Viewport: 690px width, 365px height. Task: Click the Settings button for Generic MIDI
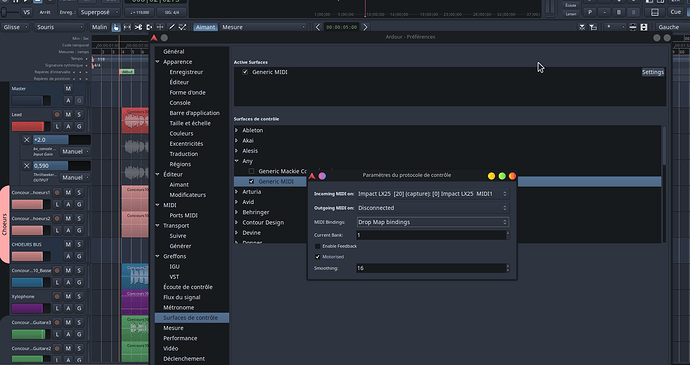pyautogui.click(x=653, y=72)
